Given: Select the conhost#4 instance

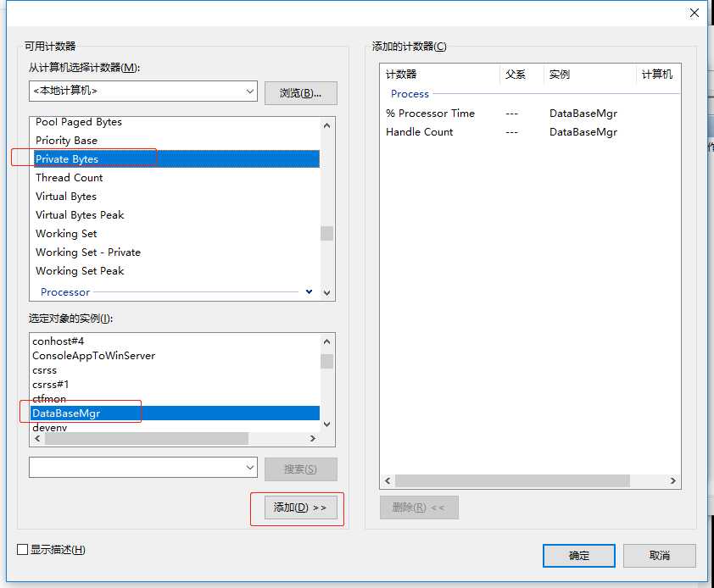Looking at the screenshot, I should click(176, 341).
